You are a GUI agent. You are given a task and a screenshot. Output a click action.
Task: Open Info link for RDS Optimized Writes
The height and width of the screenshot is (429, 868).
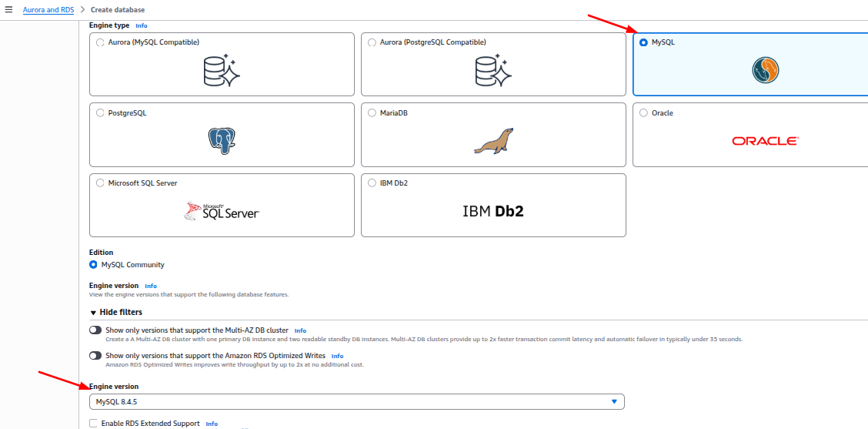click(x=337, y=356)
